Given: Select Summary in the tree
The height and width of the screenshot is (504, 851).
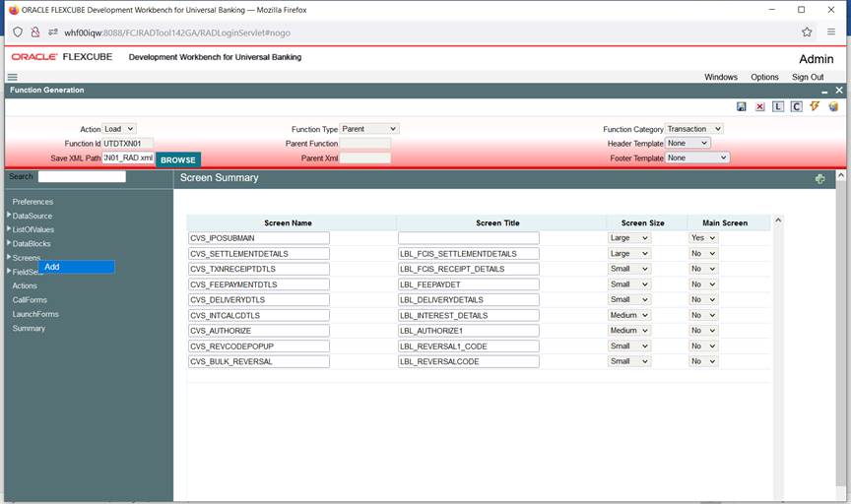Looking at the screenshot, I should point(29,328).
